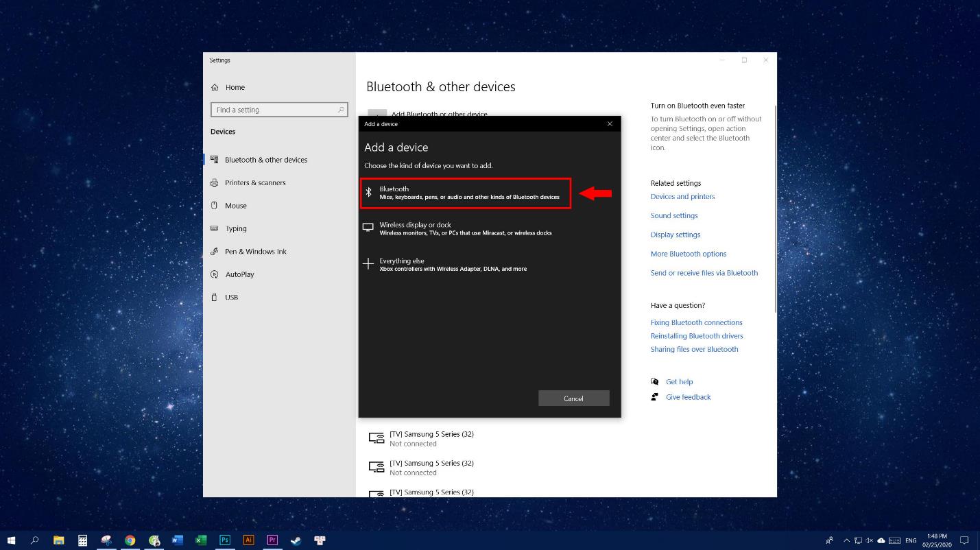The width and height of the screenshot is (980, 550).
Task: Go to Settings Home
Action: (x=235, y=87)
